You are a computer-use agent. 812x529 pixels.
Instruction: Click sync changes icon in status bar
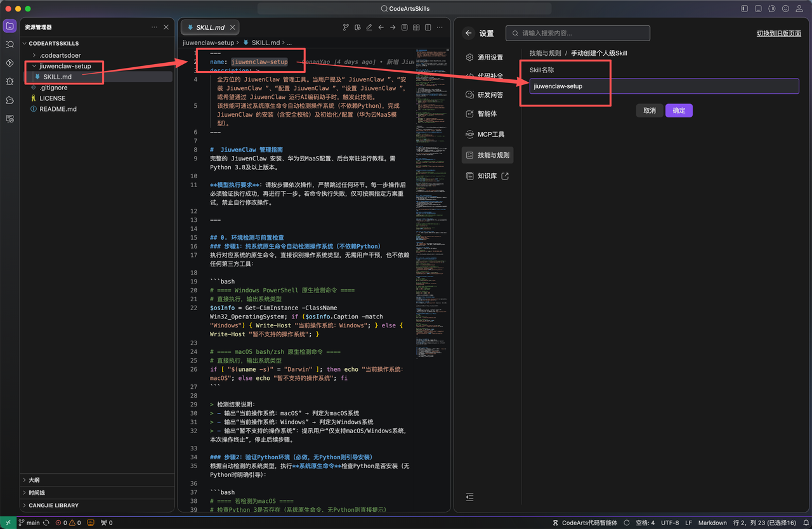tap(46, 523)
